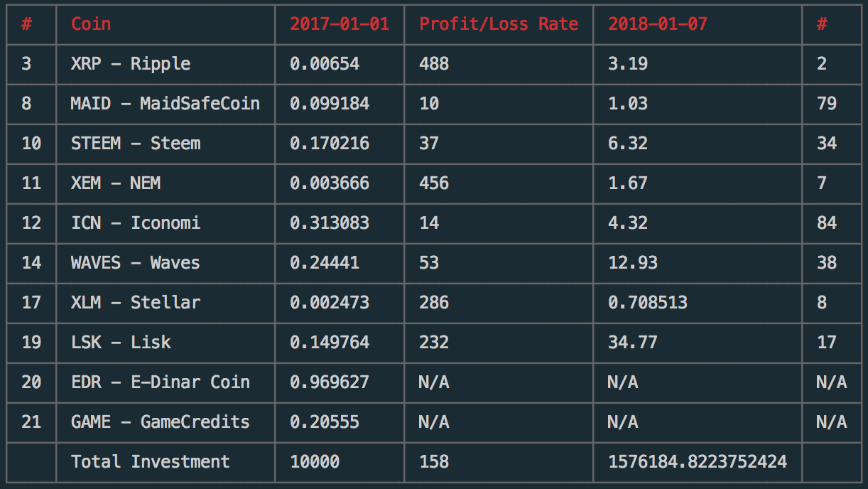Viewport: 868px width, 489px height.
Task: Select 2017 rank 11 in NEM row
Action: click(31, 183)
